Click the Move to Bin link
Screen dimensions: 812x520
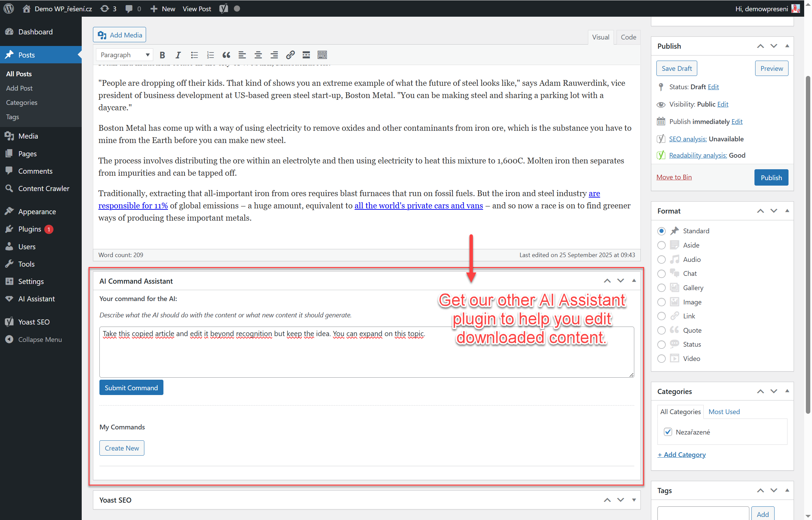coord(674,177)
